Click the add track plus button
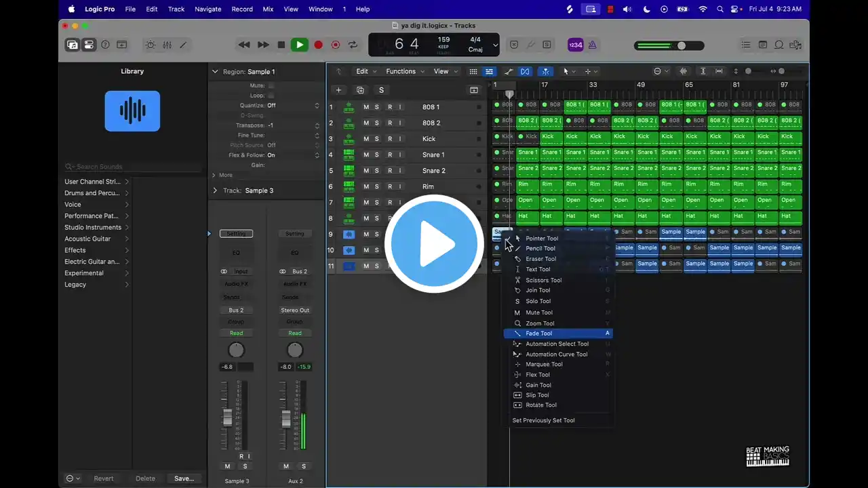 (338, 90)
